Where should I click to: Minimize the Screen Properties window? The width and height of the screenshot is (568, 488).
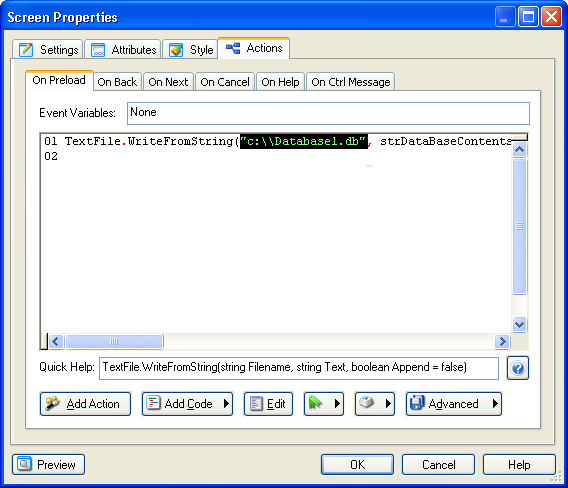pos(505,17)
